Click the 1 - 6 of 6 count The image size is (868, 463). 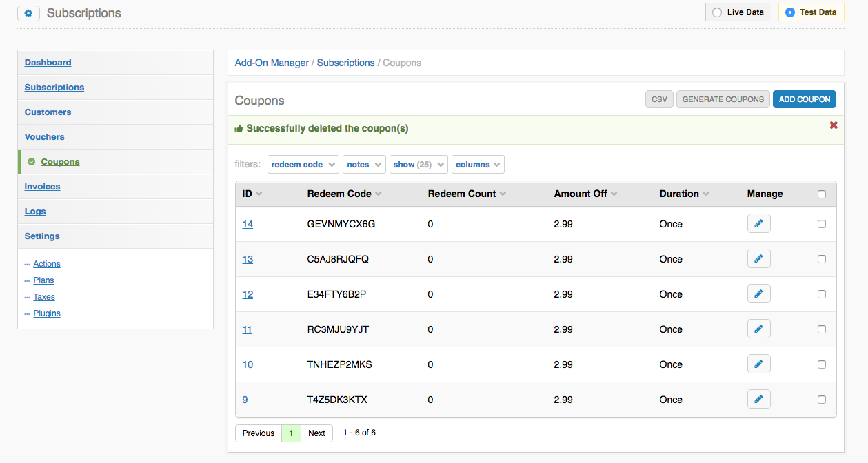(359, 433)
